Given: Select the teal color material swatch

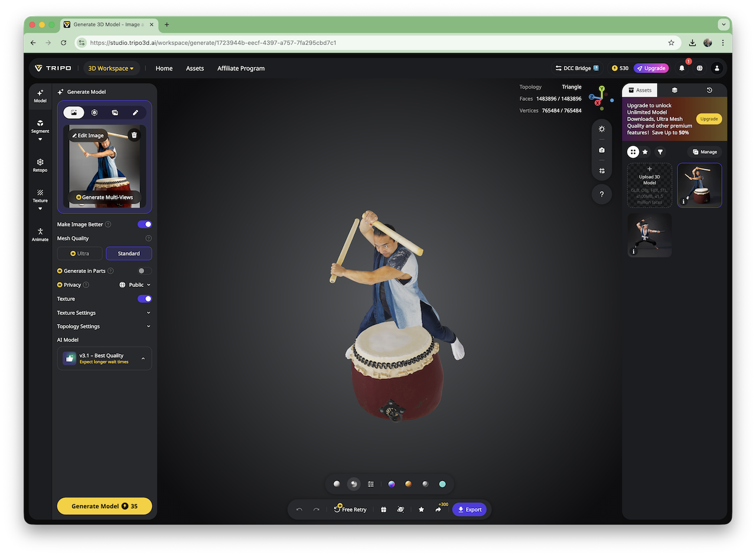Looking at the screenshot, I should tap(442, 484).
